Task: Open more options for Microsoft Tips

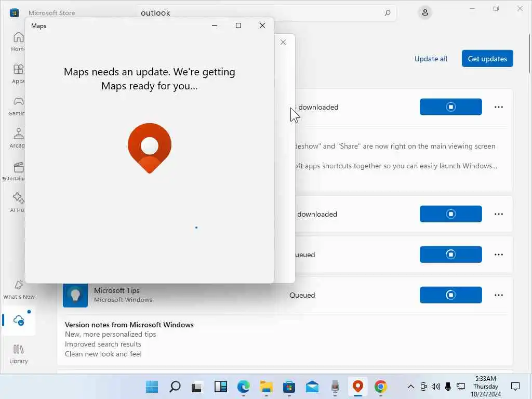Action: pos(498,295)
